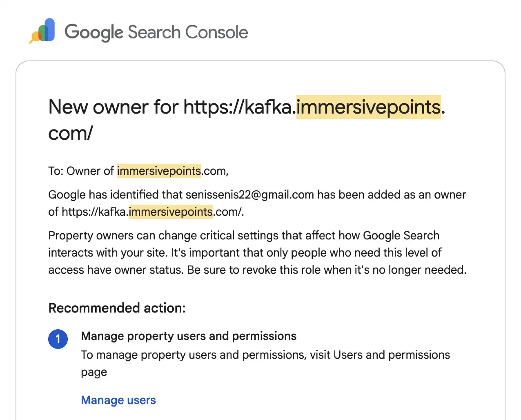The image size is (521, 420).
Task: Click the Manage property users and permissions title
Action: [189, 336]
